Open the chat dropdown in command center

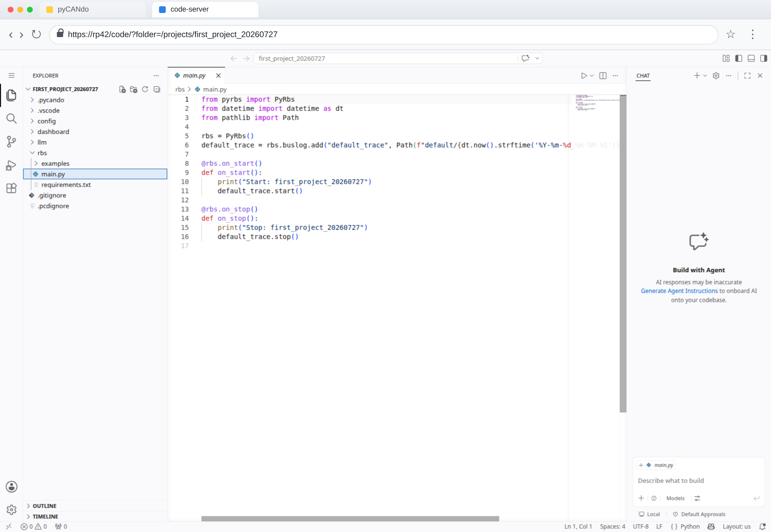coord(537,58)
